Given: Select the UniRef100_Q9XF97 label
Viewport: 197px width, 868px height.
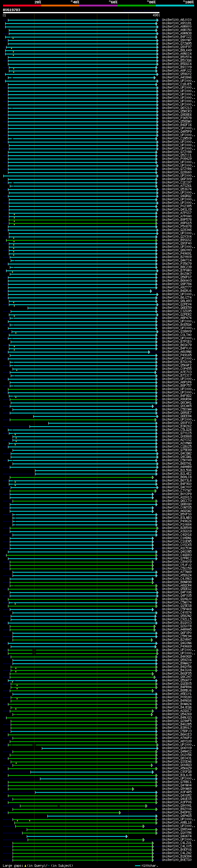Looking at the screenshot, I should point(177,47).
